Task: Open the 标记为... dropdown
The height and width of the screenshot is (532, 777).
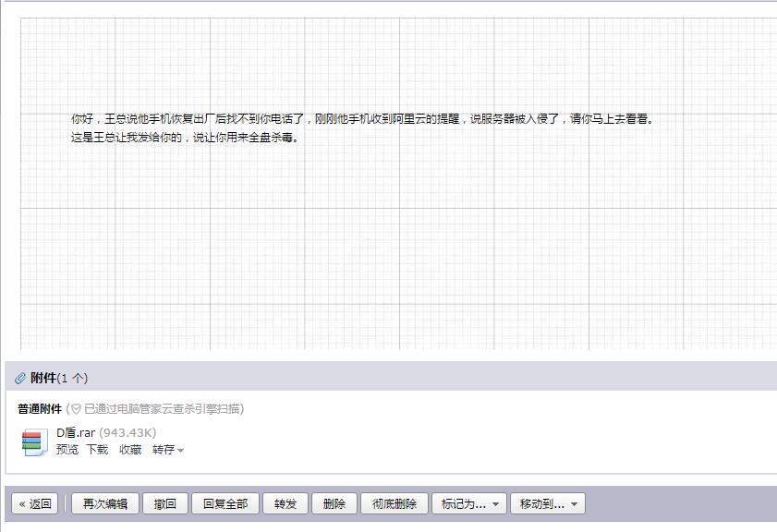Action: tap(469, 503)
